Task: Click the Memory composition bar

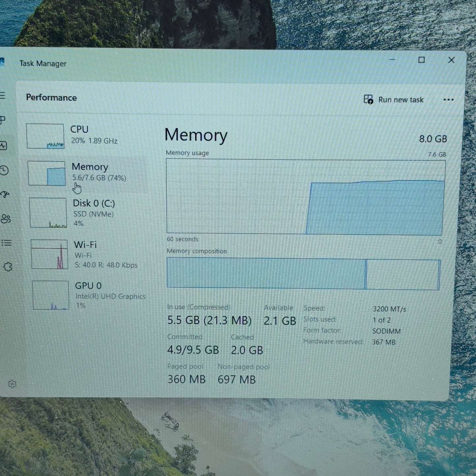Action: (303, 274)
